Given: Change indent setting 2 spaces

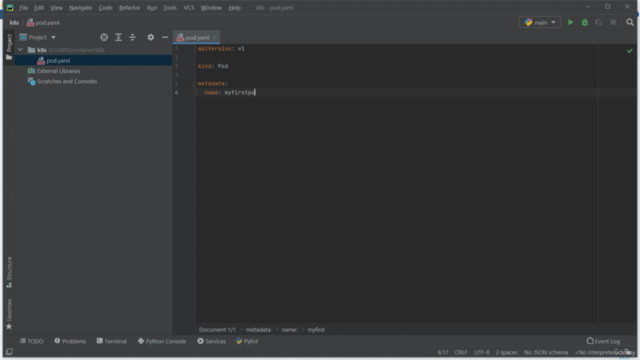Looking at the screenshot, I should (x=506, y=352).
